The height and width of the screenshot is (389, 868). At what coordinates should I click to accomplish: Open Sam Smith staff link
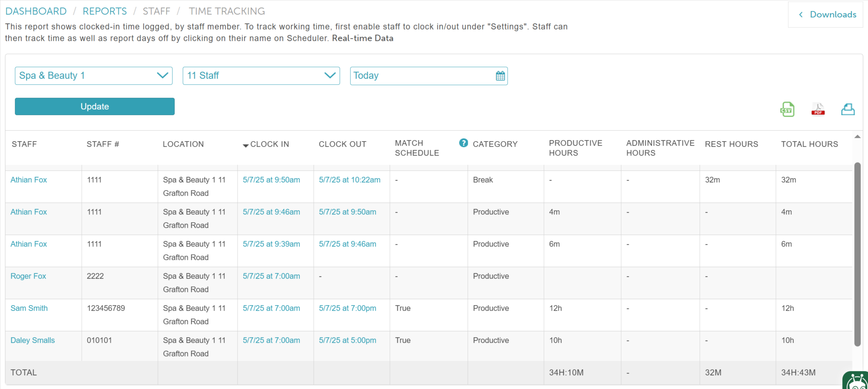tap(29, 308)
